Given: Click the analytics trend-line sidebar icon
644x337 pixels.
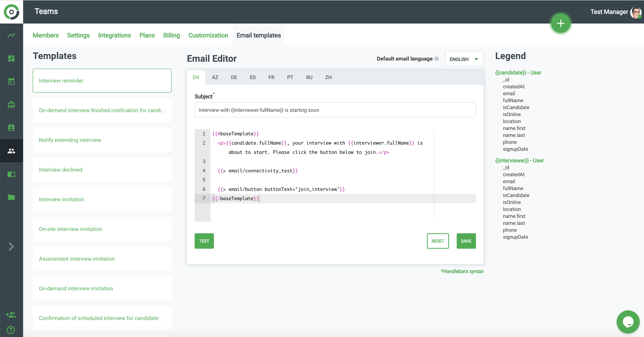Looking at the screenshot, I should [11, 35].
